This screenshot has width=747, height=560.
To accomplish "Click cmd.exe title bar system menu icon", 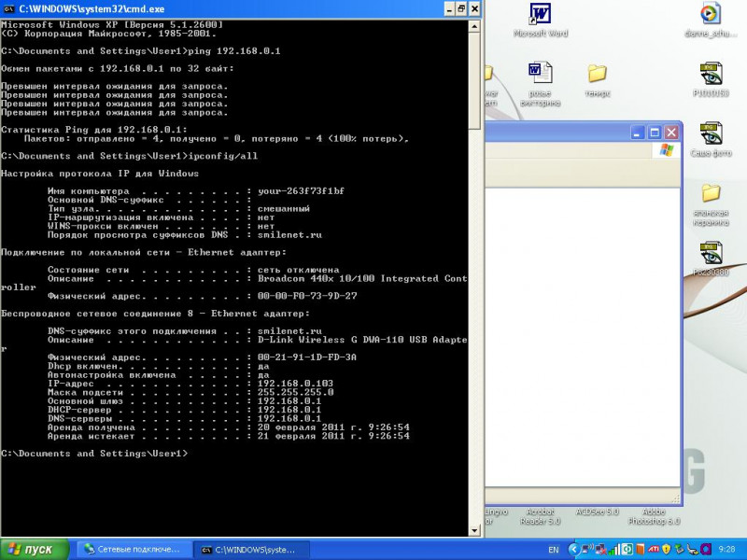I will [8, 8].
